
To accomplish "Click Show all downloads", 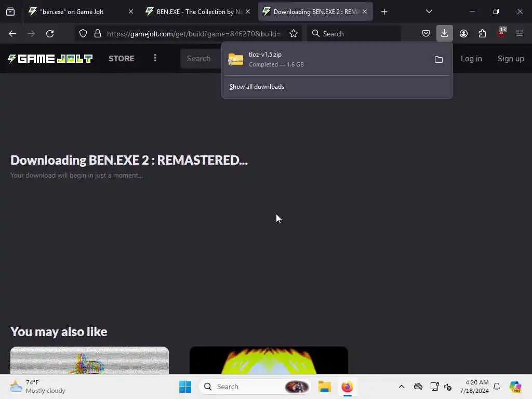I will tap(257, 87).
